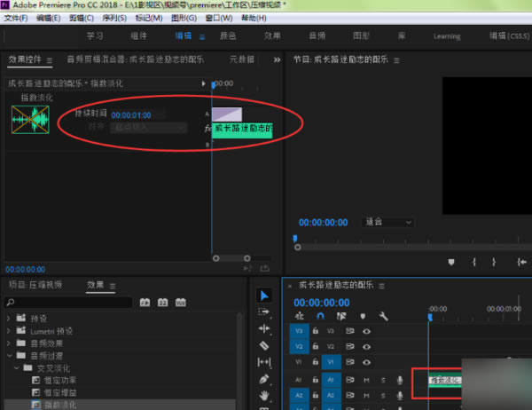
Task: Click the 持续时间 timecode value
Action: 131,114
